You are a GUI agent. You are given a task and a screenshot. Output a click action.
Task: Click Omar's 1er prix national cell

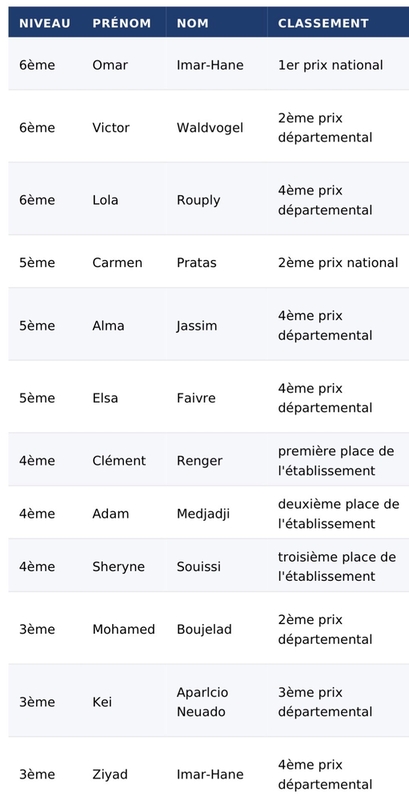click(x=330, y=65)
